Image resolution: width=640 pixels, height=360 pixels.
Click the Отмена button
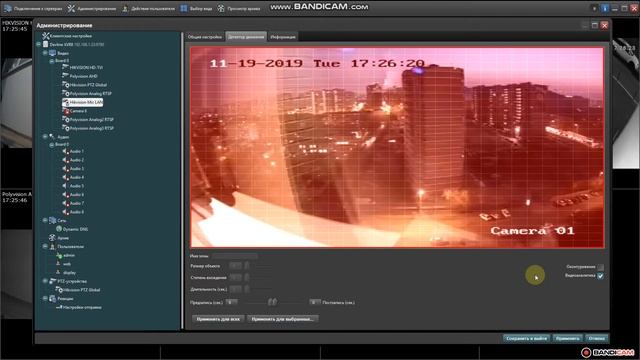pos(597,338)
